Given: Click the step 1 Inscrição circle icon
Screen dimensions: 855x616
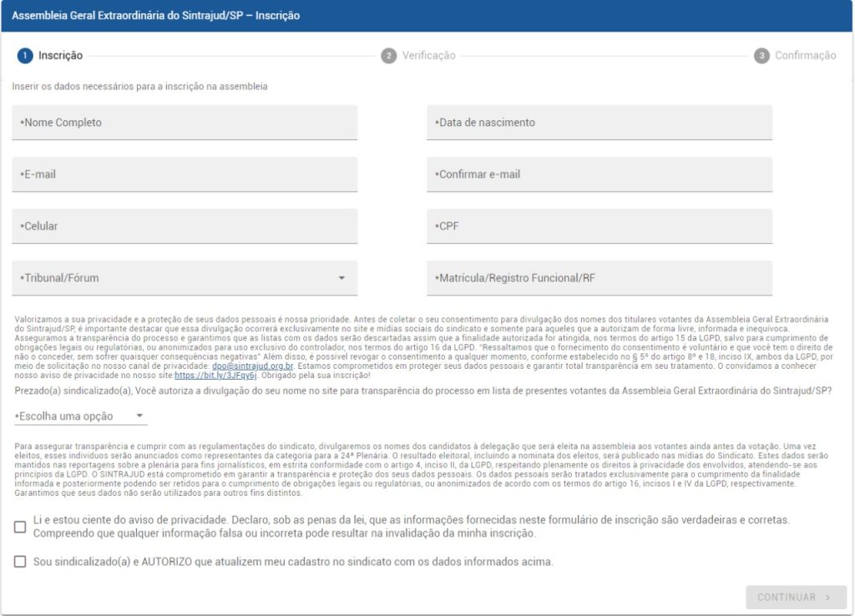Looking at the screenshot, I should pos(25,56).
